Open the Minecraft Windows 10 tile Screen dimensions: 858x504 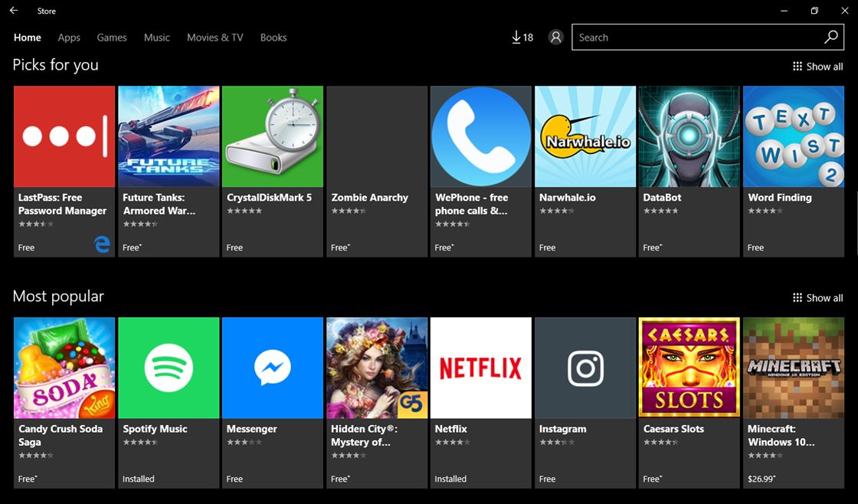pos(793,368)
